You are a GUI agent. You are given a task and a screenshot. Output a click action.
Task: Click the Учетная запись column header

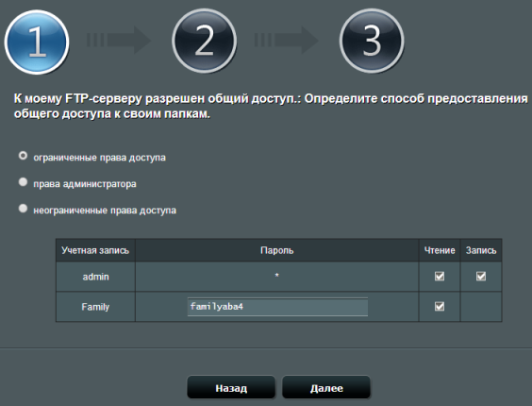coord(95,250)
